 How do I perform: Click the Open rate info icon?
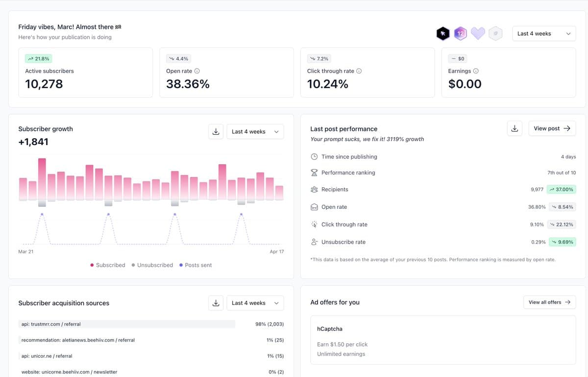tap(197, 71)
